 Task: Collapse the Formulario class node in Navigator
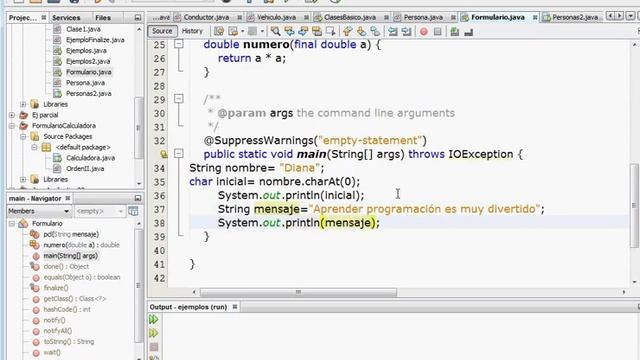click(x=12, y=224)
